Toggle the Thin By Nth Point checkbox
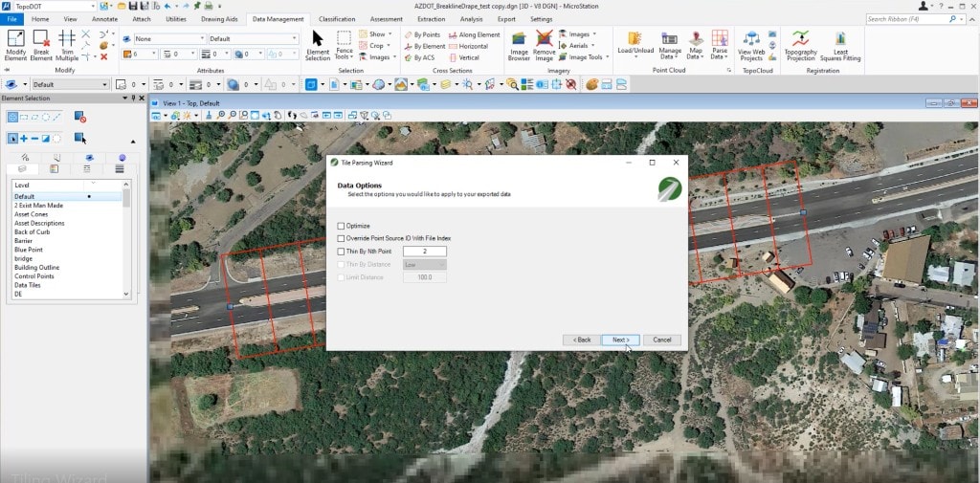Image resolution: width=980 pixels, height=483 pixels. 342,251
